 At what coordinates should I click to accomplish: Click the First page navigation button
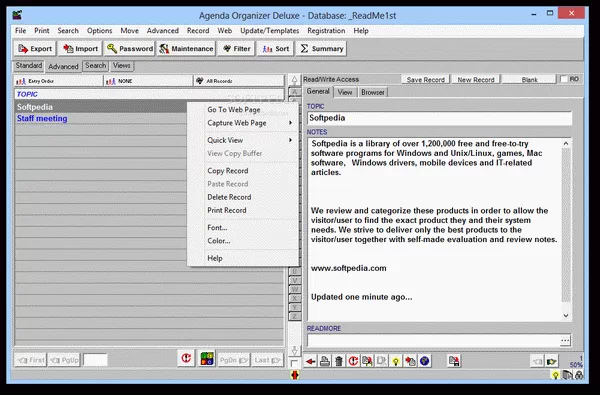click(31, 360)
